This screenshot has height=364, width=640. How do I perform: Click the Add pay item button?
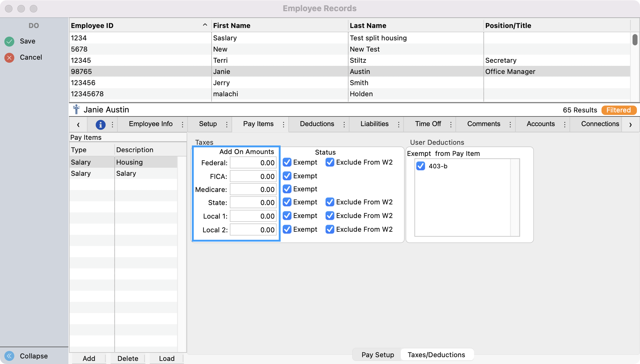click(x=89, y=358)
